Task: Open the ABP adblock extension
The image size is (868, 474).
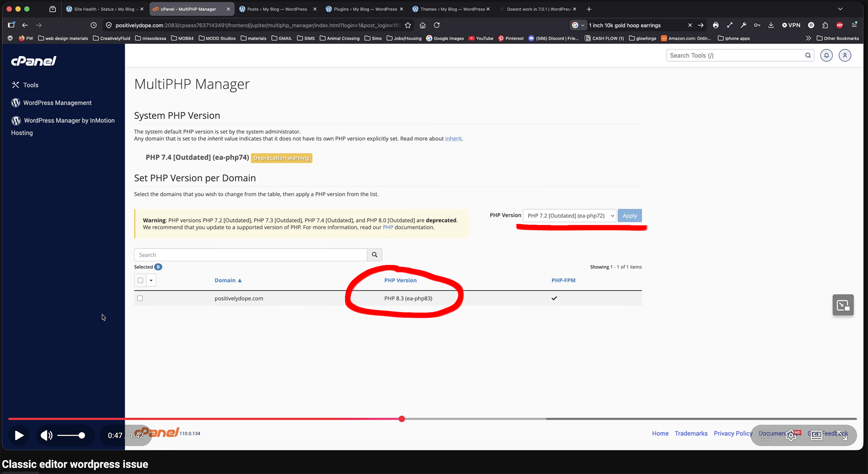Action: 839,25
